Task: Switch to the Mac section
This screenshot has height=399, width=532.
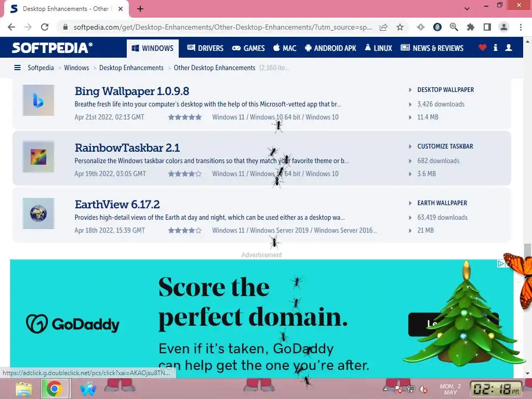Action: [x=285, y=48]
